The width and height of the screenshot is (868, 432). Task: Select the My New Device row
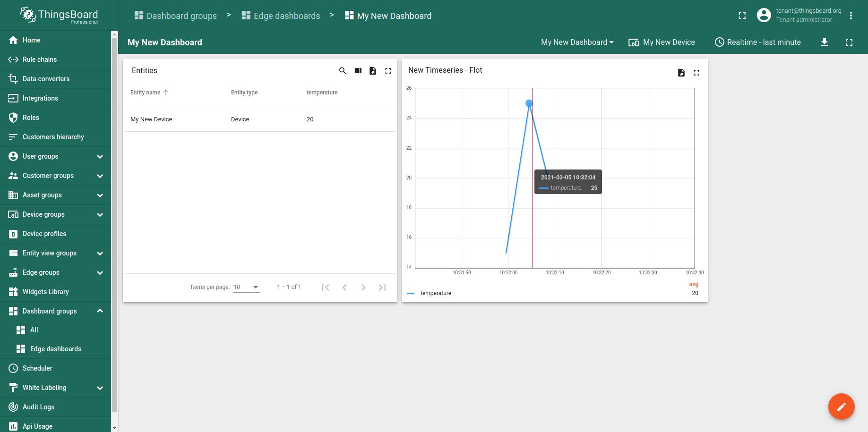[x=260, y=119]
